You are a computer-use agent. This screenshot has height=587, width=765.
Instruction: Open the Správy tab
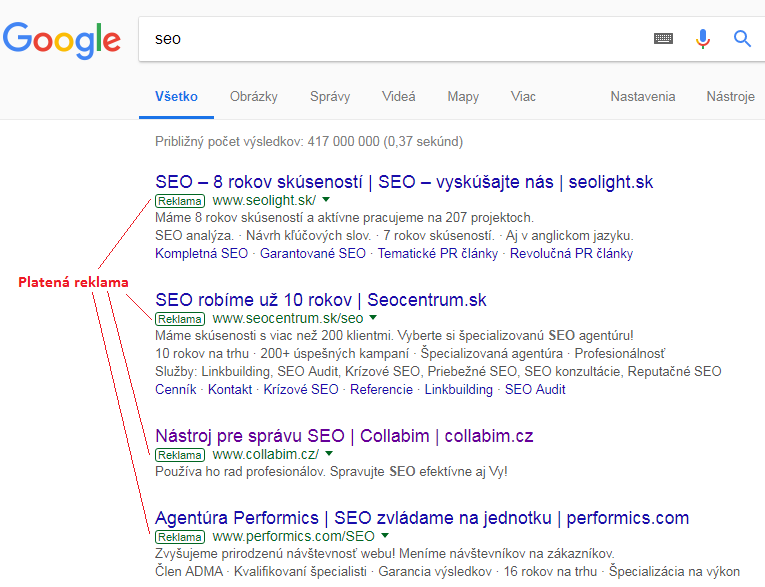330,97
